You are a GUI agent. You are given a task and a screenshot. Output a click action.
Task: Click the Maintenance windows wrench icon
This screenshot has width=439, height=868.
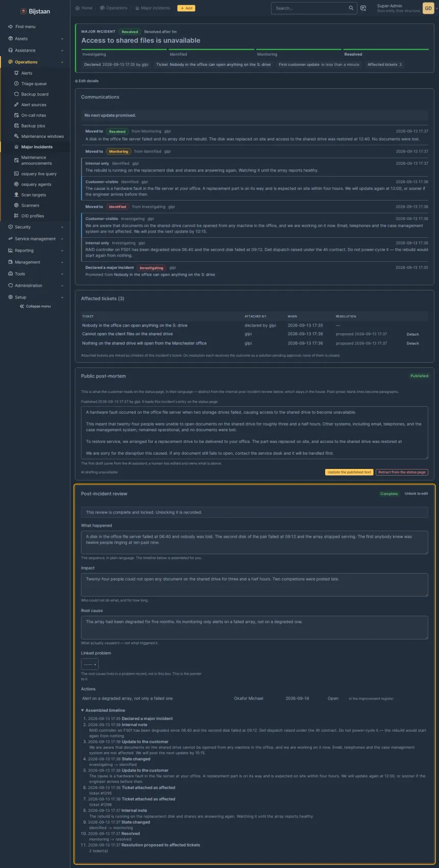coord(16,136)
